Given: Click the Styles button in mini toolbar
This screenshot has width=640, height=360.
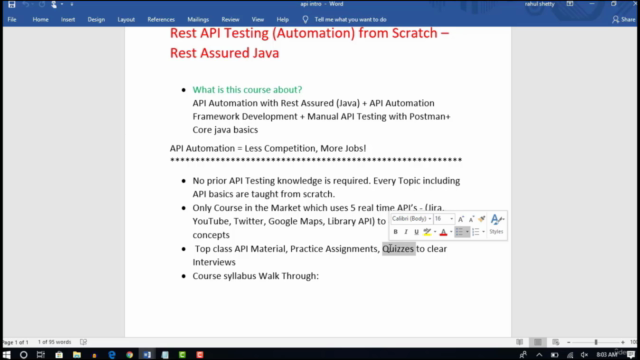Looking at the screenshot, I should coord(496,224).
